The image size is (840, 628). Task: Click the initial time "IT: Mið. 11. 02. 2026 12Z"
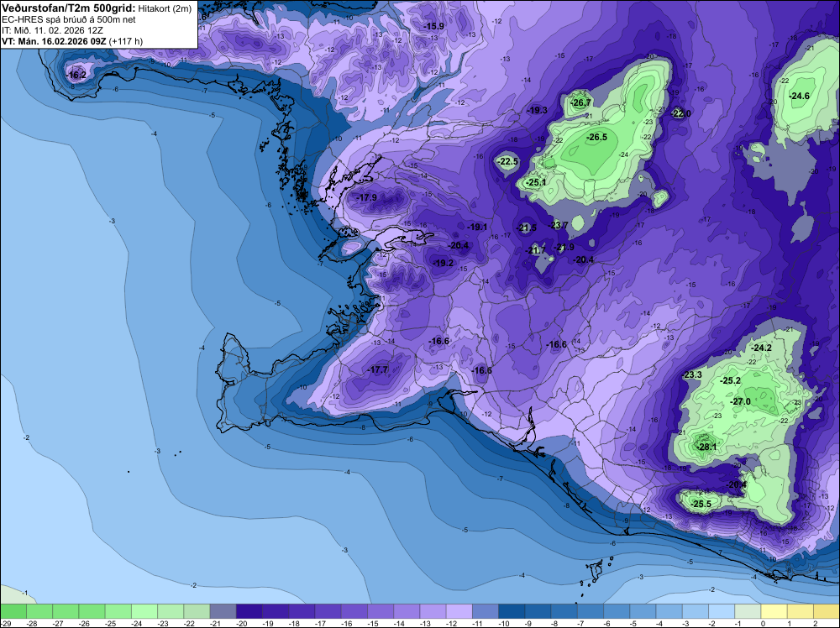52,30
